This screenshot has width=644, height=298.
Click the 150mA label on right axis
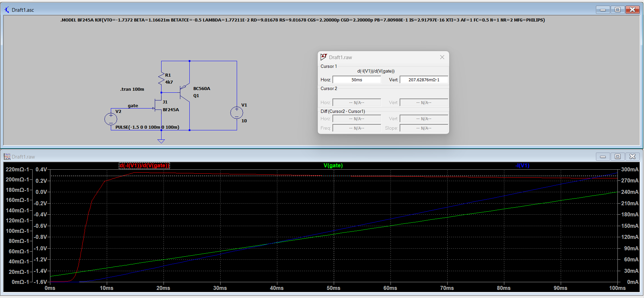point(630,226)
